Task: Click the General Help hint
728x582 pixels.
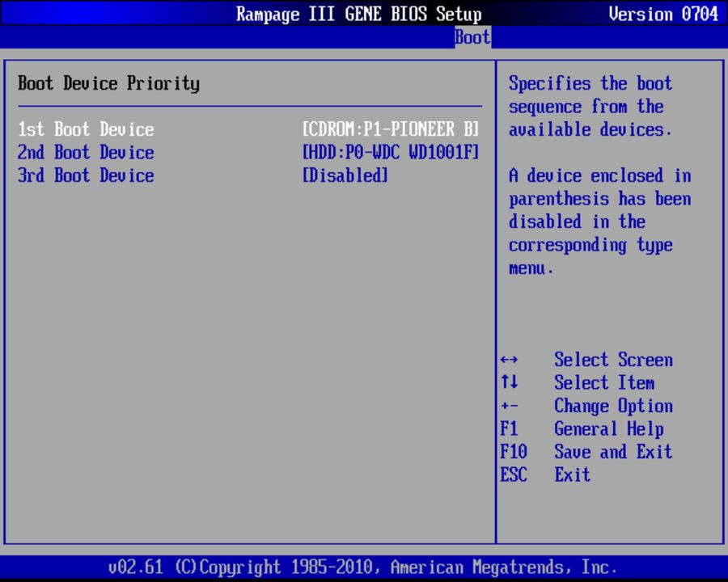Action: click(608, 429)
